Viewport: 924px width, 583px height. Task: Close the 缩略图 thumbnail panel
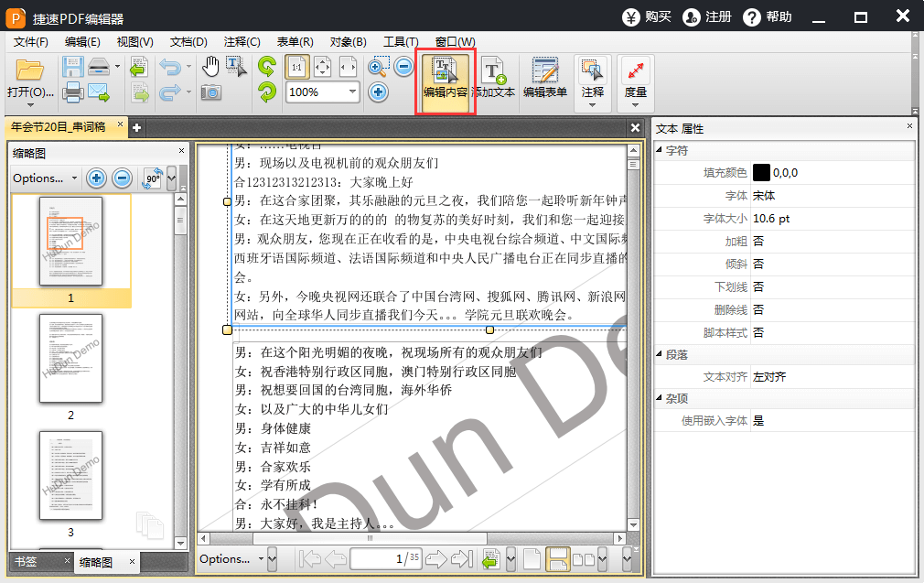(181, 151)
